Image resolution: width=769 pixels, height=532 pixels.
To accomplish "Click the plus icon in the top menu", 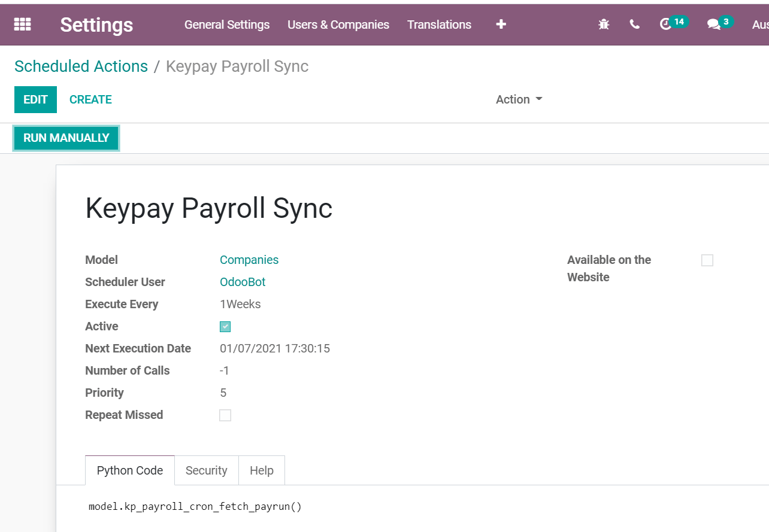I will pyautogui.click(x=501, y=24).
